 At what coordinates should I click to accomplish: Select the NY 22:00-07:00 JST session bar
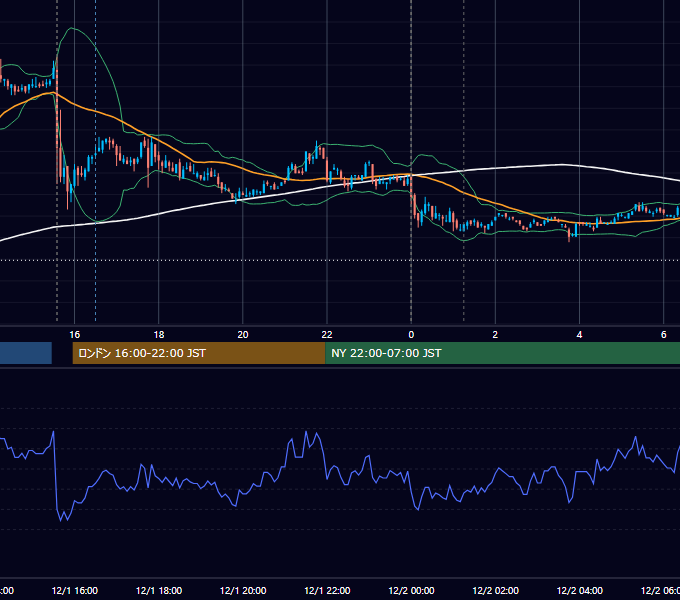[x=502, y=353]
